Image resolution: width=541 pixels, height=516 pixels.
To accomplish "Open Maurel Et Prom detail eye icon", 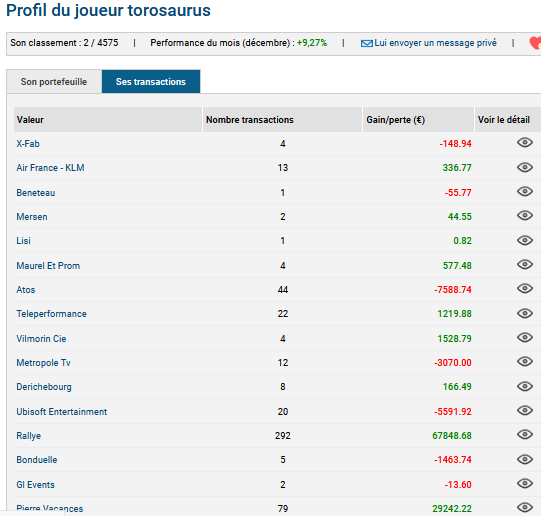I will click(x=525, y=265).
